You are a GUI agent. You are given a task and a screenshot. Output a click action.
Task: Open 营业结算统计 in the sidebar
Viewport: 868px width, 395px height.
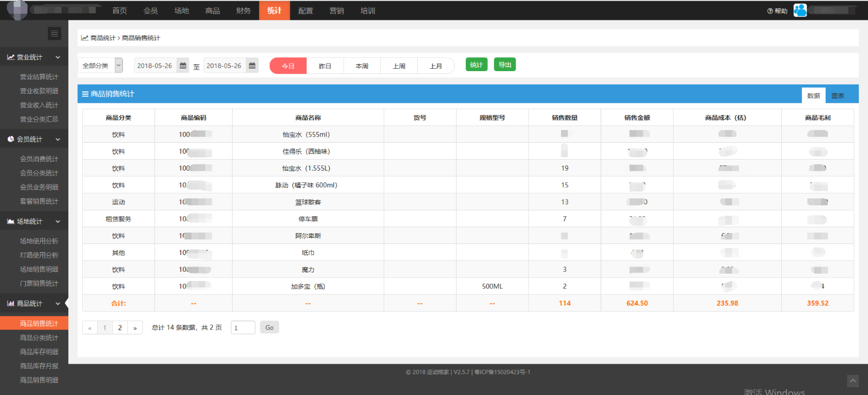(x=39, y=77)
